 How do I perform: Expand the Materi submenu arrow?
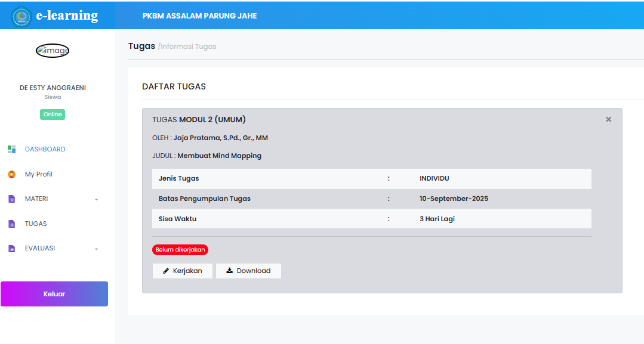97,200
